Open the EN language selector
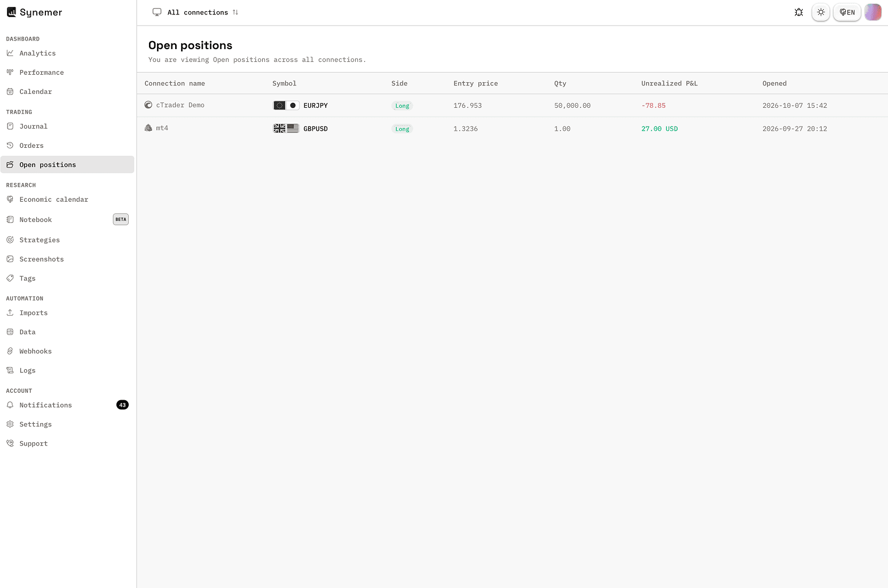 (847, 12)
